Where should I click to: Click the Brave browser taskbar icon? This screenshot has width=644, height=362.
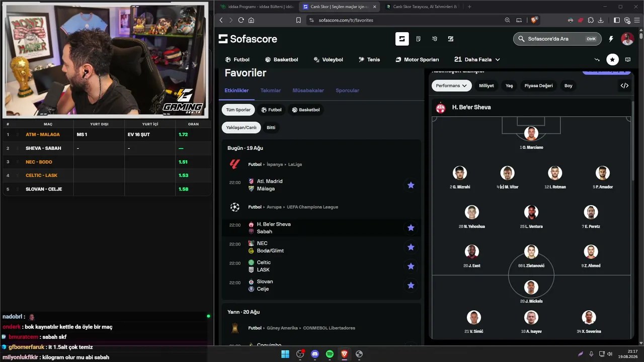pos(344,354)
